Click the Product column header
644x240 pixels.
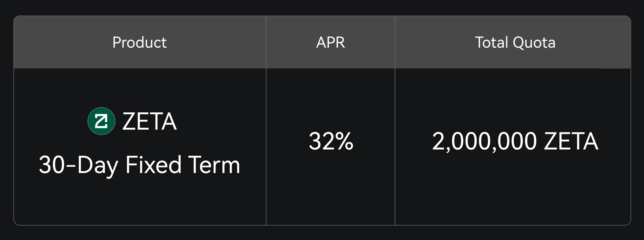click(x=140, y=42)
